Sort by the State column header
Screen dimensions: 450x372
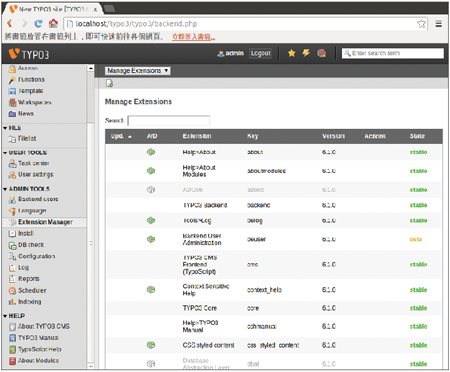(x=417, y=136)
